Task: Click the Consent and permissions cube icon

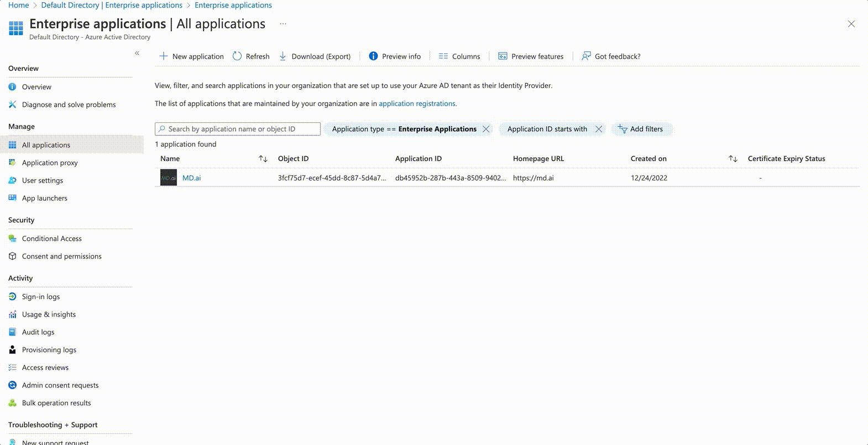Action: pos(12,256)
